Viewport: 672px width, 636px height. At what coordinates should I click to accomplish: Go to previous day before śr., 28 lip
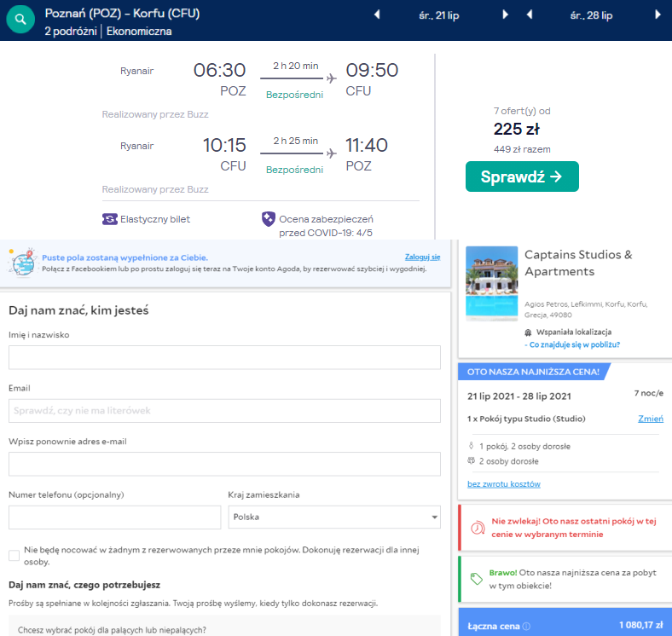(x=530, y=14)
